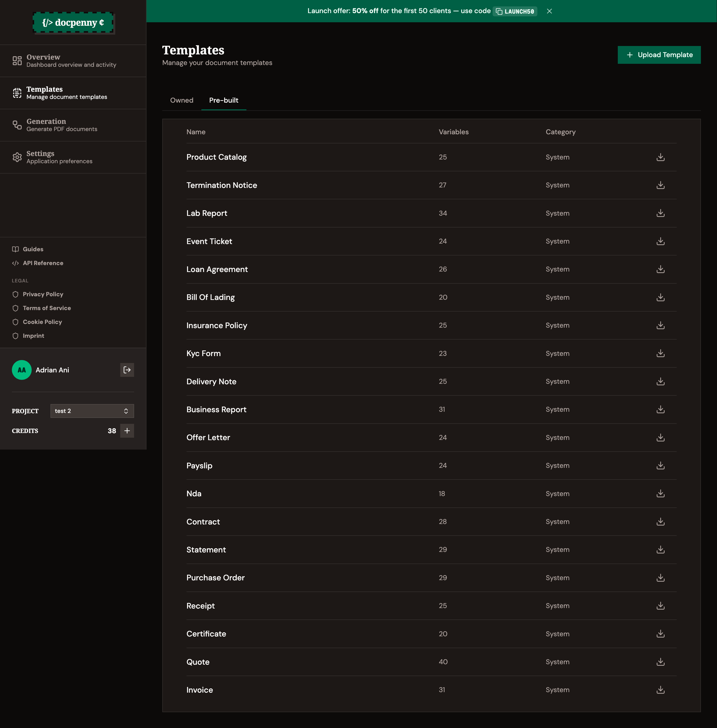Click the credits value 38
Screen dimensions: 717x728
point(112,431)
